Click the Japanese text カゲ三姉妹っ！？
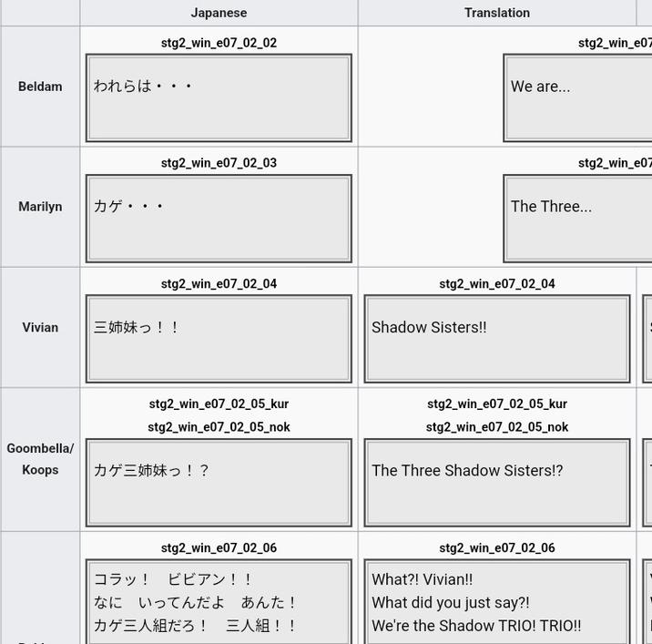 tap(151, 471)
